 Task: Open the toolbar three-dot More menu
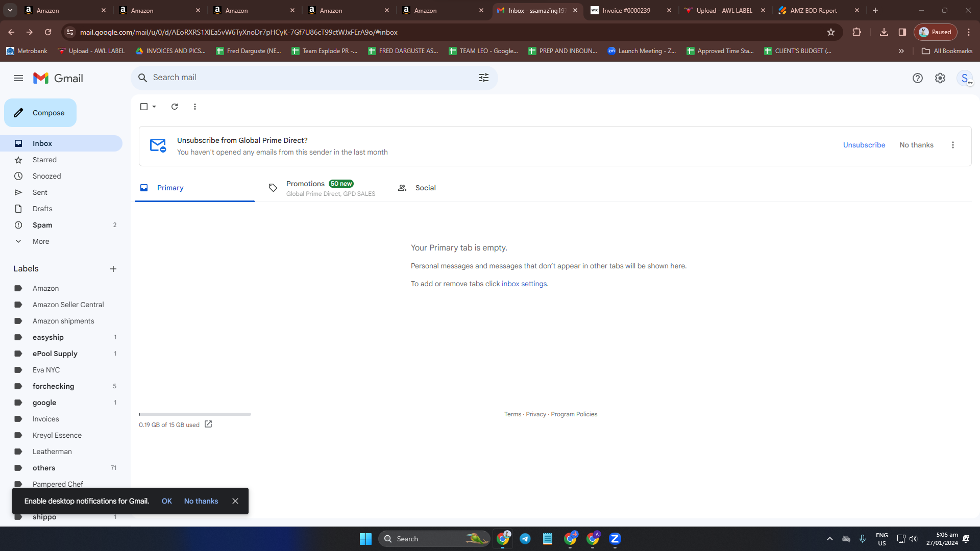195,107
